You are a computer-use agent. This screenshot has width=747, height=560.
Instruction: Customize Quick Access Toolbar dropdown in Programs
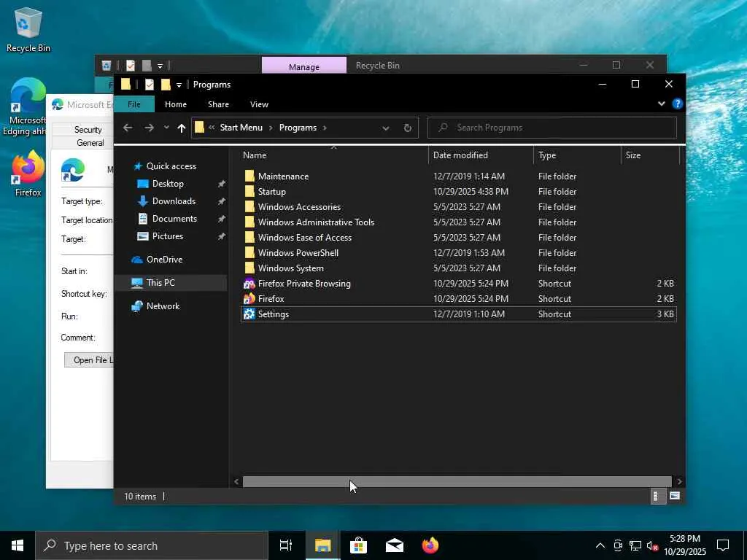click(x=179, y=85)
